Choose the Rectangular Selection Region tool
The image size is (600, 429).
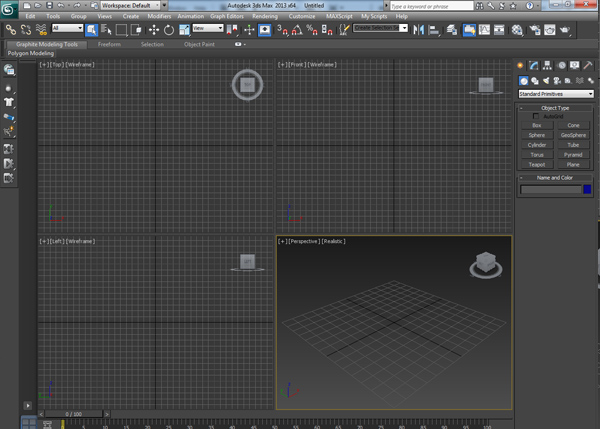pyautogui.click(x=121, y=29)
